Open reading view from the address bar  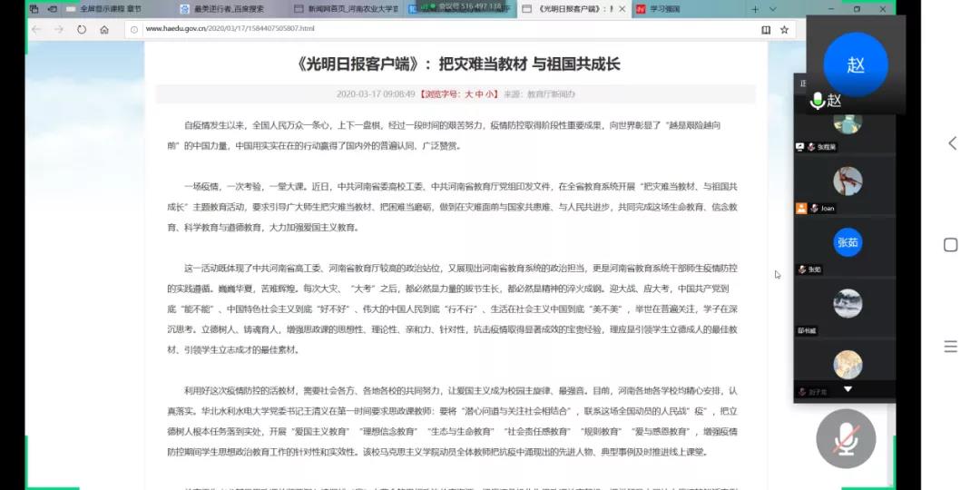tap(766, 29)
